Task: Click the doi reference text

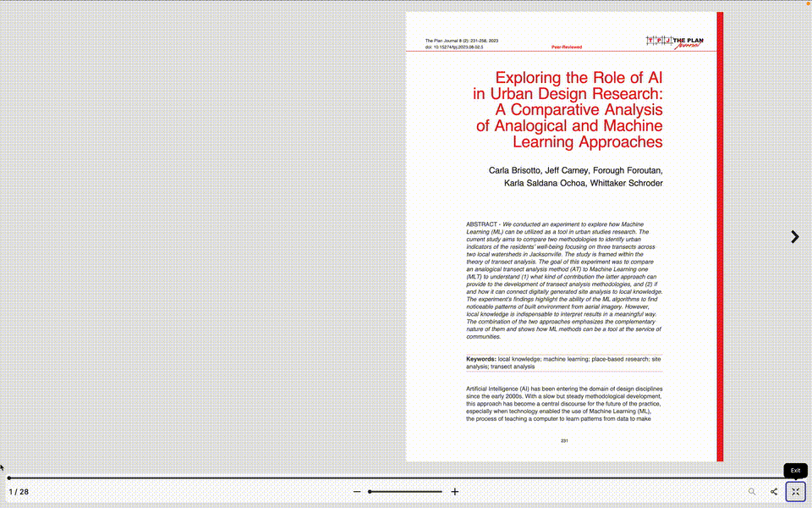Action: [x=454, y=47]
